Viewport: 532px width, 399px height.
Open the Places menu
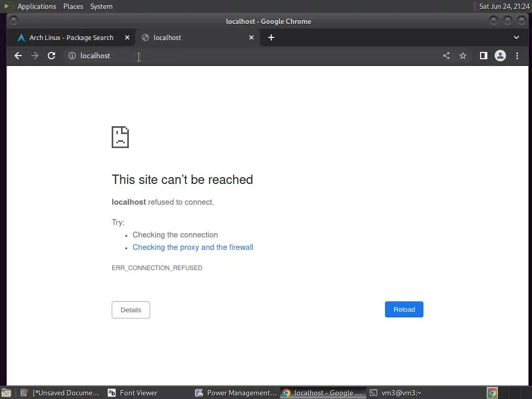(x=73, y=6)
